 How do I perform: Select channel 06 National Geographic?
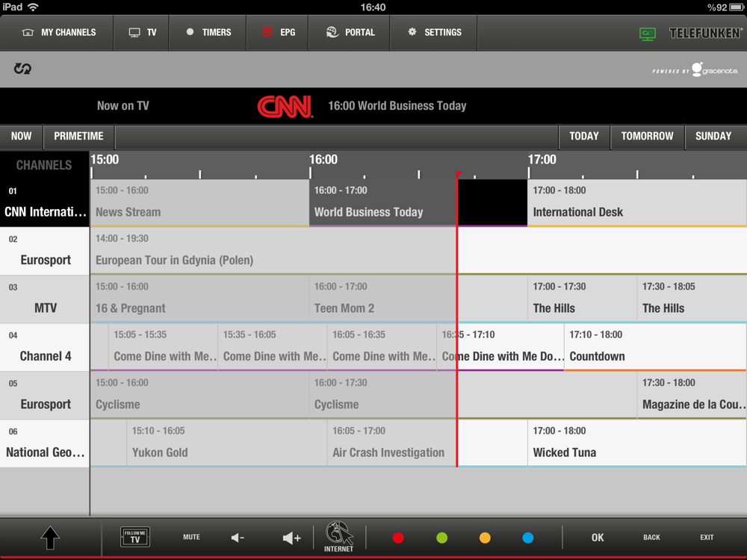[45, 444]
